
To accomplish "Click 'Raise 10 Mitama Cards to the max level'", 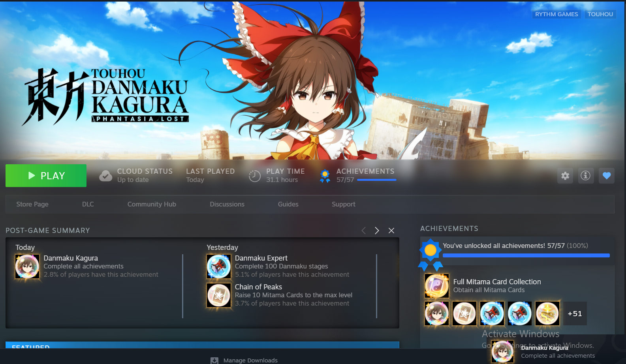I will click(293, 295).
